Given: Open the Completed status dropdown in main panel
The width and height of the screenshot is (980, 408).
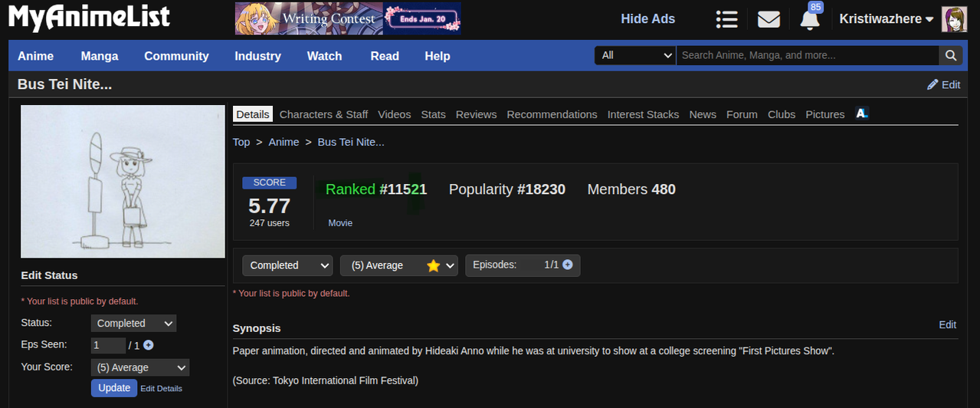Looking at the screenshot, I should pos(287,265).
